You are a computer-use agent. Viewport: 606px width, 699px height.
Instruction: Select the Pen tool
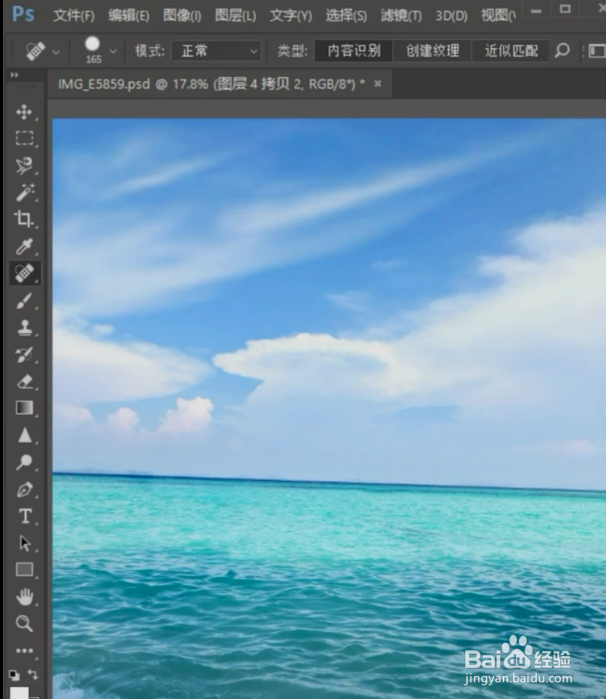coord(24,489)
